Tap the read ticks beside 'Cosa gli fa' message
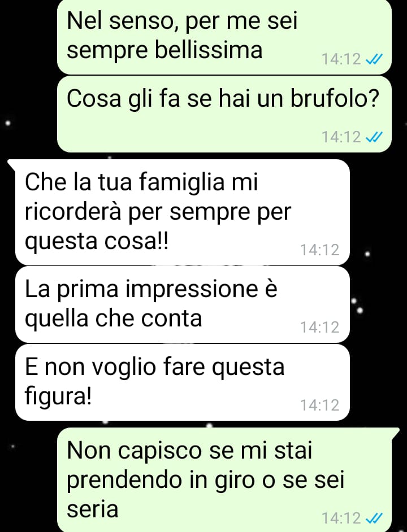The height and width of the screenshot is (532, 407). pyautogui.click(x=374, y=137)
